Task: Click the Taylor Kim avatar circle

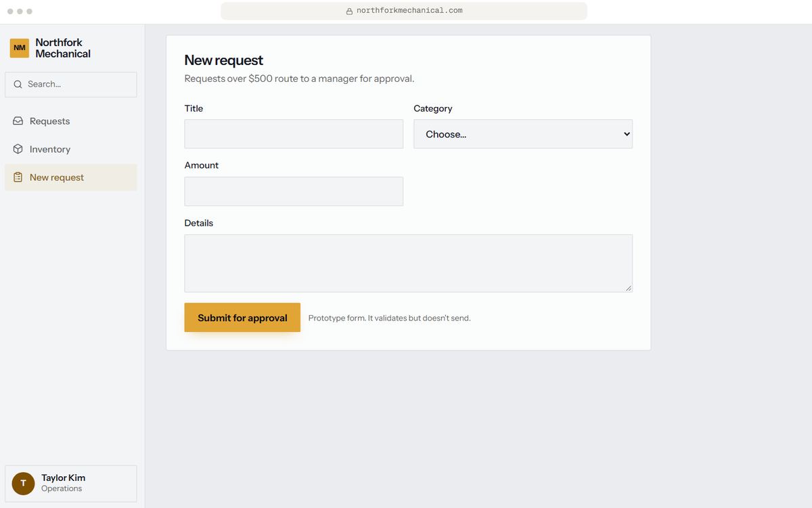Action: click(x=23, y=484)
